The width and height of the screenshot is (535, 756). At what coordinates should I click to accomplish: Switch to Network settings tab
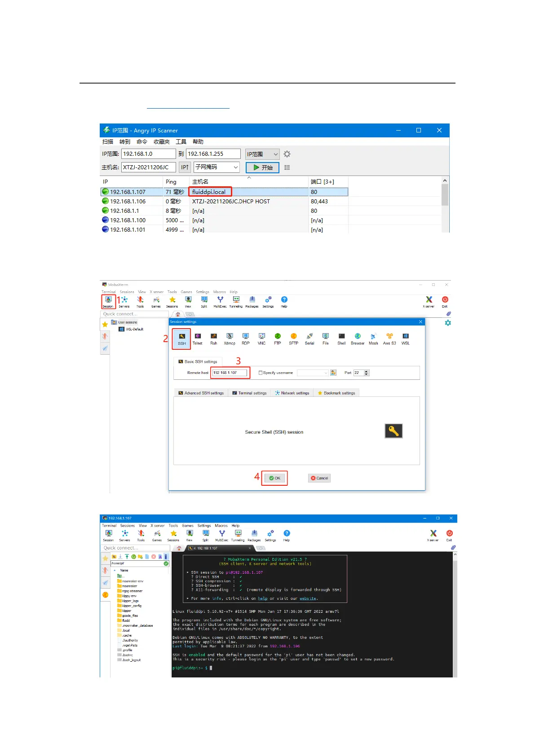pyautogui.click(x=292, y=393)
